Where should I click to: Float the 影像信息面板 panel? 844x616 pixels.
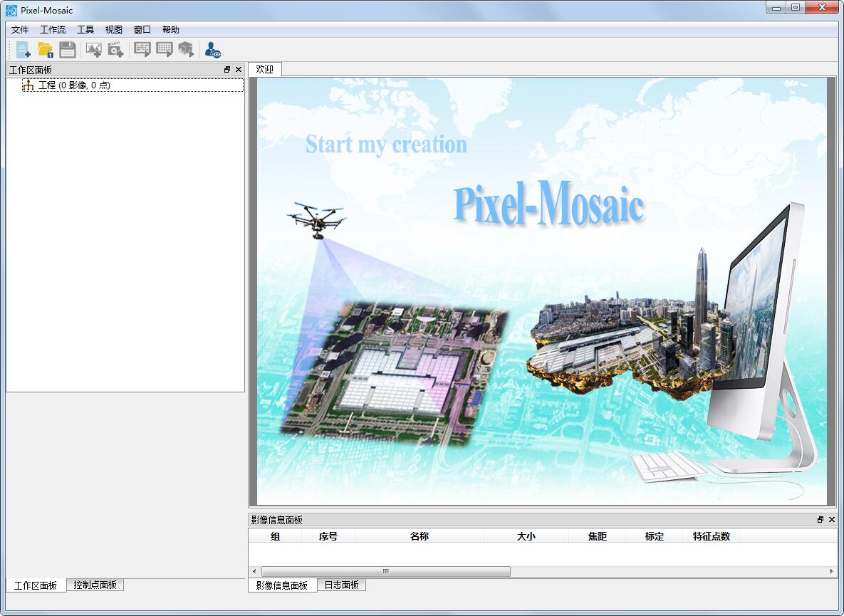[x=820, y=519]
